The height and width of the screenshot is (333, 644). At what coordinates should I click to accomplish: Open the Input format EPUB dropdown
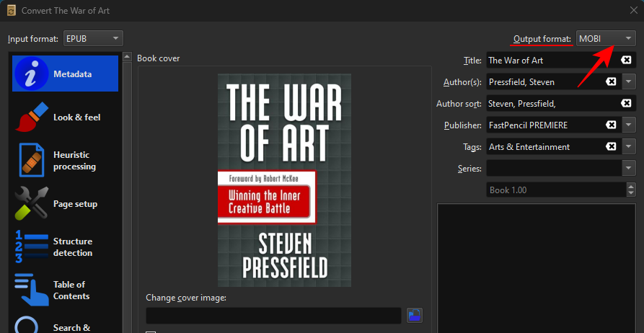point(93,38)
